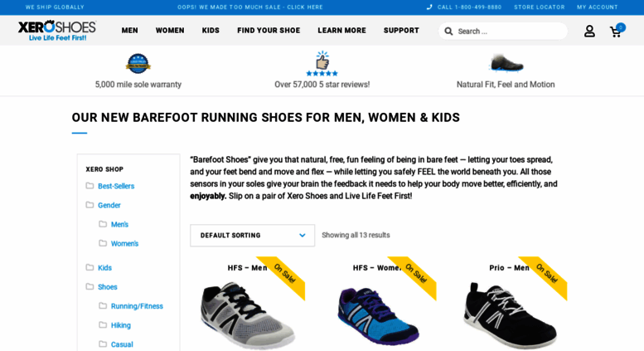644x351 pixels.
Task: Expand the Shoes category in sidebar
Action: point(107,287)
